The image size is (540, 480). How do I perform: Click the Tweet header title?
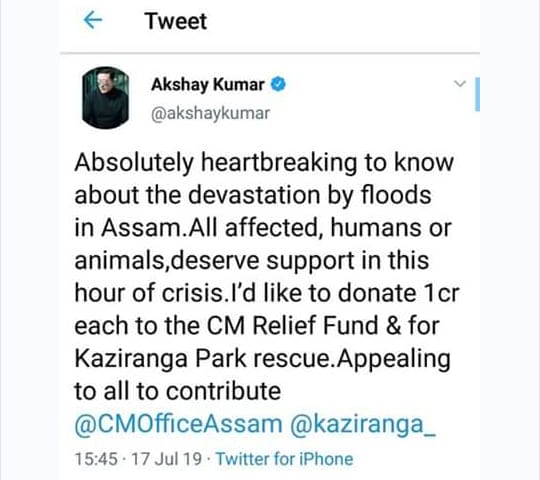[x=176, y=21]
